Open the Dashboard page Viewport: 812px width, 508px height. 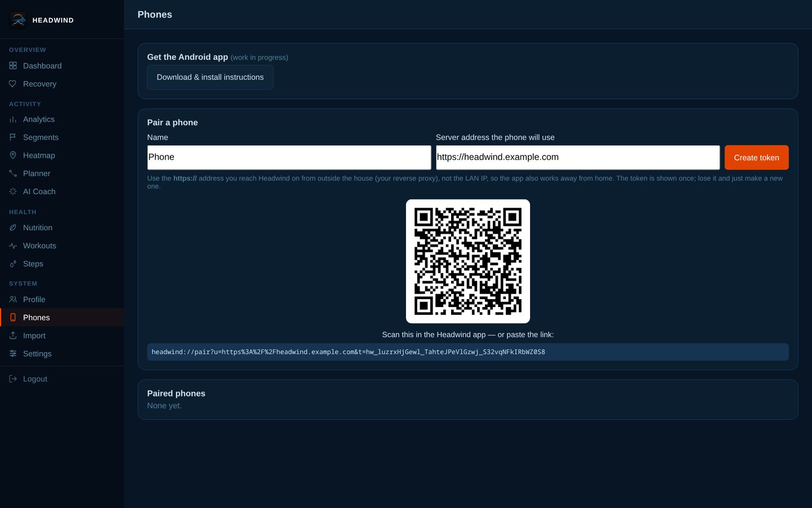(x=62, y=65)
